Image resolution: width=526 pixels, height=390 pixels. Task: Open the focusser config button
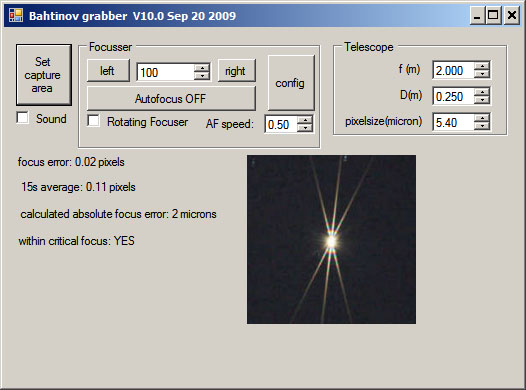(x=291, y=83)
